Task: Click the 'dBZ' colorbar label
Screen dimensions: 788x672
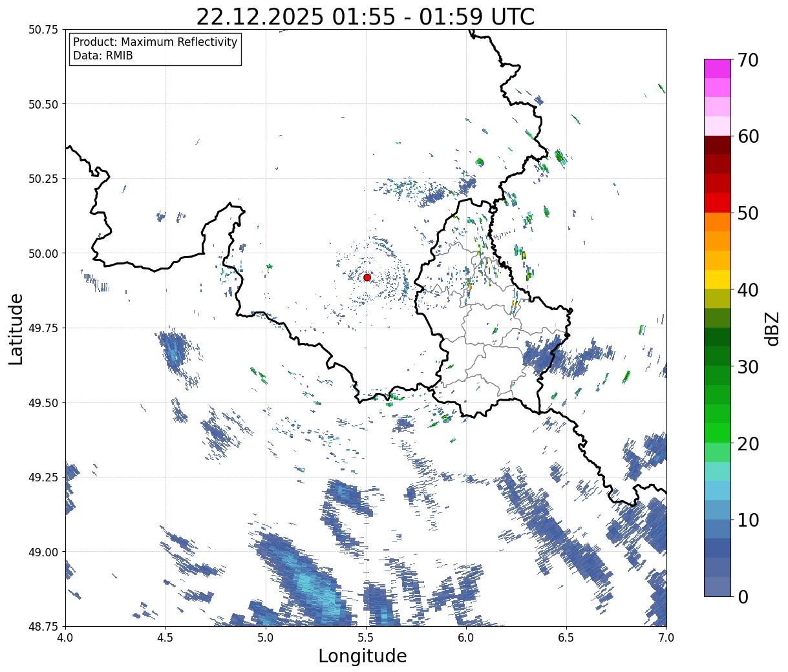Action: click(772, 328)
